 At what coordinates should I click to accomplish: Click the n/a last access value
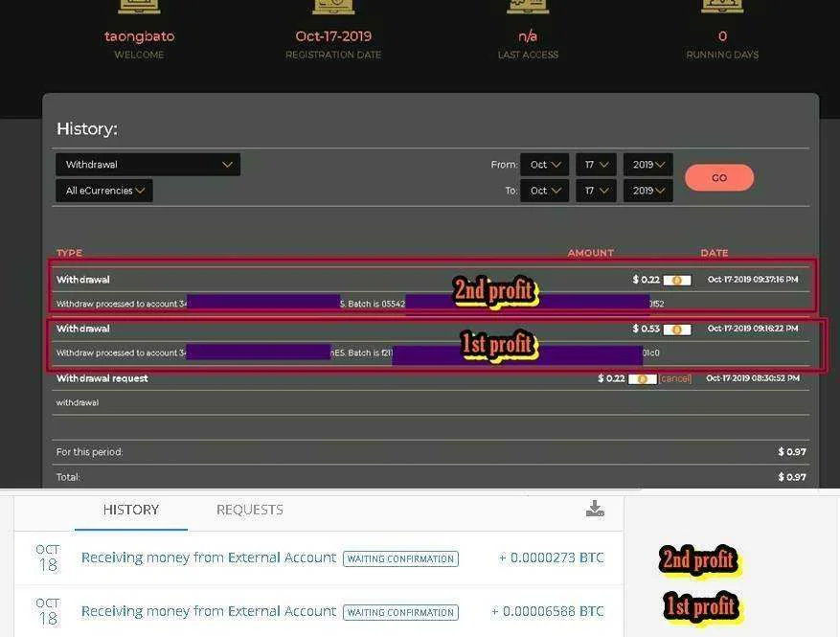528,36
